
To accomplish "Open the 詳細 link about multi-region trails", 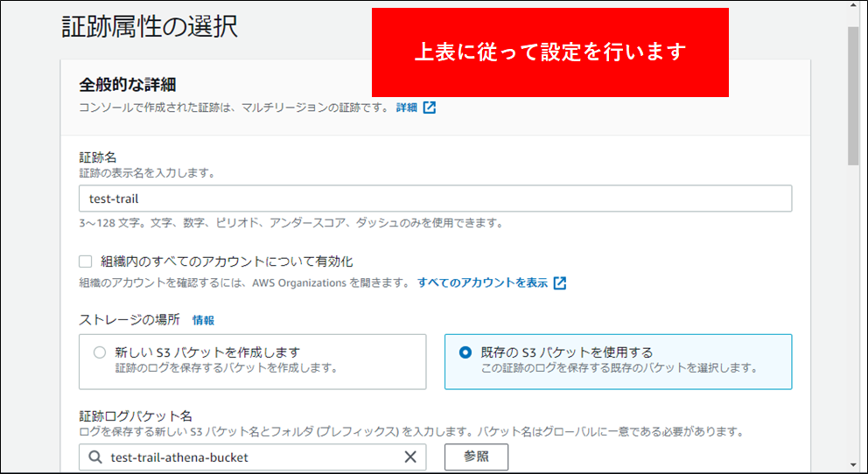I will 406,108.
